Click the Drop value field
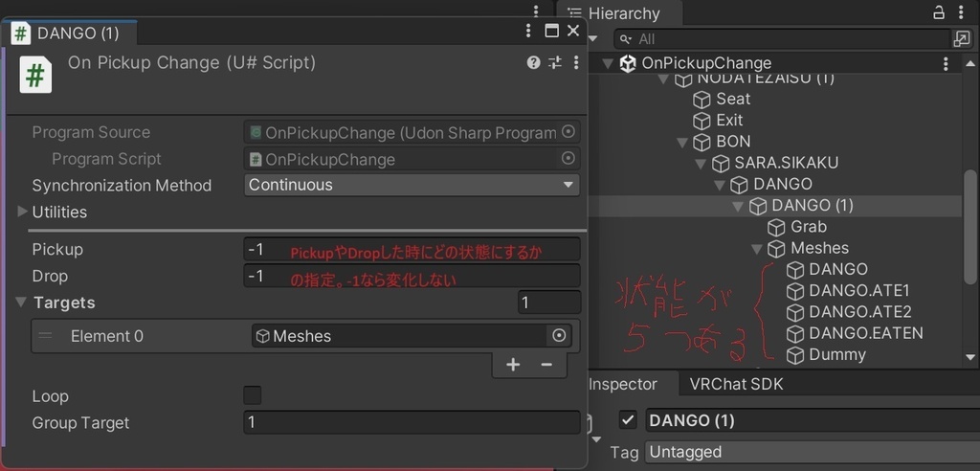The image size is (980, 471). 412,276
